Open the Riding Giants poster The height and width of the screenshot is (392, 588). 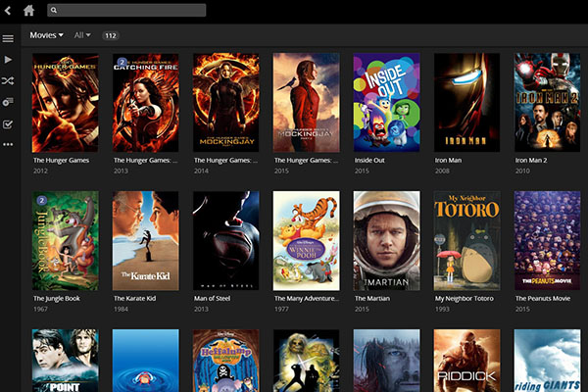[547, 361]
